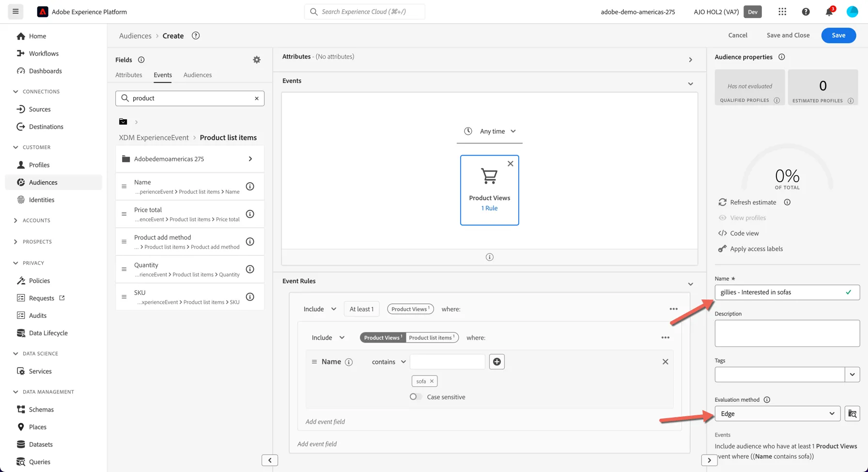Open the user profile avatar
868x472 pixels.
tap(852, 12)
